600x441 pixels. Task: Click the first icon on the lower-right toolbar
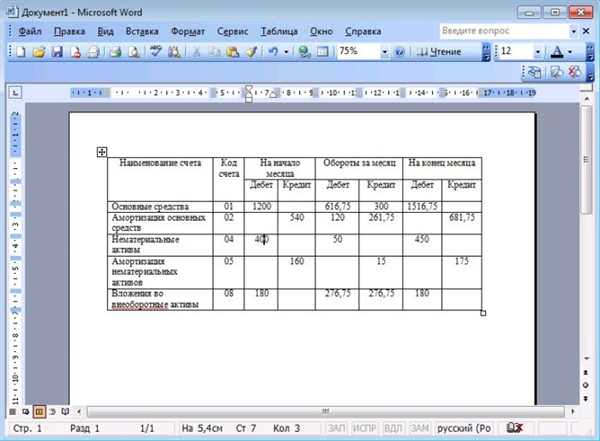(534, 72)
